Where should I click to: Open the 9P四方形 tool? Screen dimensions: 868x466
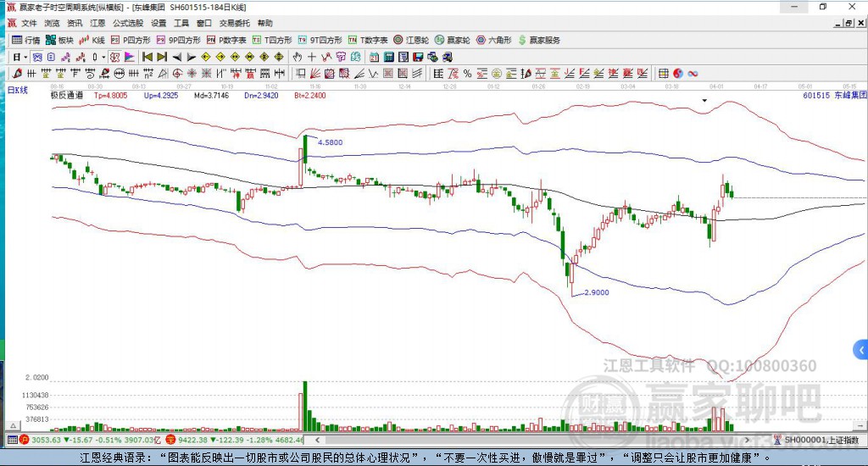(178, 40)
